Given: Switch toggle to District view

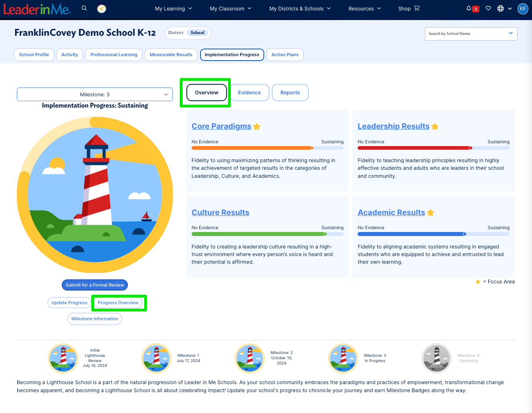Looking at the screenshot, I should point(176,33).
